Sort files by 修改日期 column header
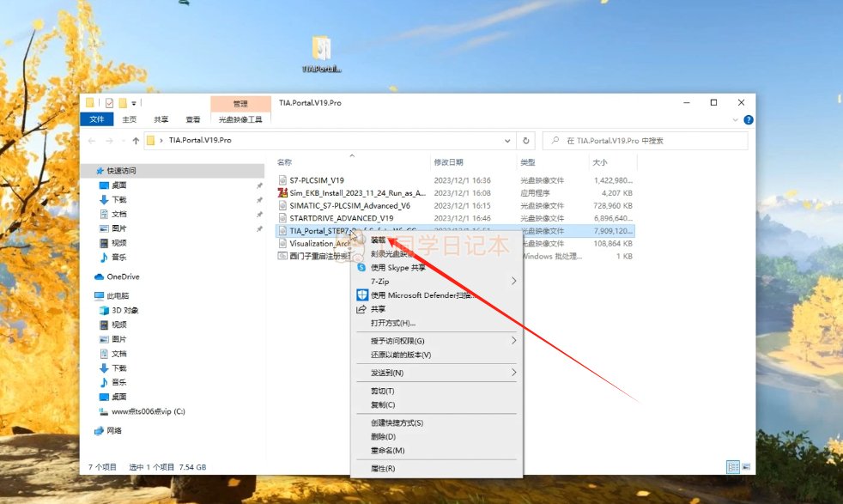This screenshot has width=843, height=504. point(448,162)
